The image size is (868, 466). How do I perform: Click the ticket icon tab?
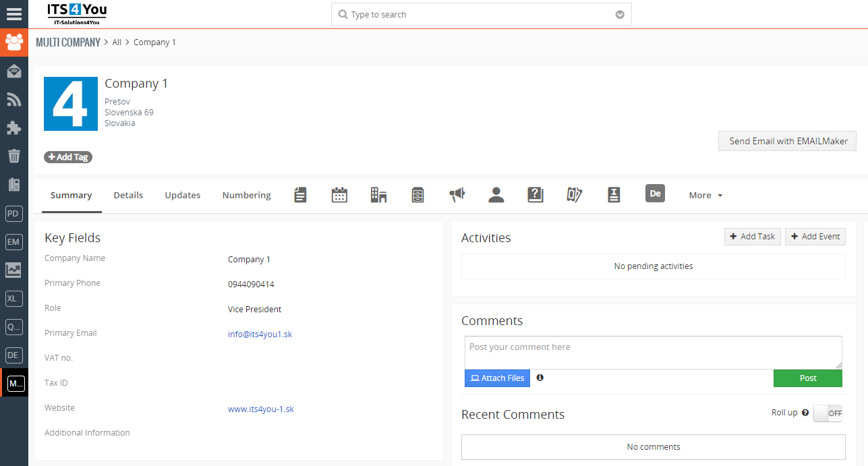click(574, 195)
